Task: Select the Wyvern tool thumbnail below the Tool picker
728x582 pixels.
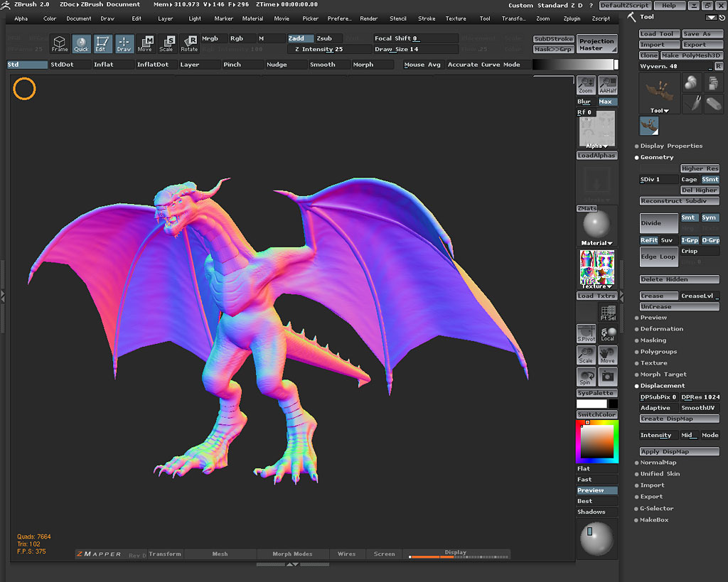Action: 649,126
